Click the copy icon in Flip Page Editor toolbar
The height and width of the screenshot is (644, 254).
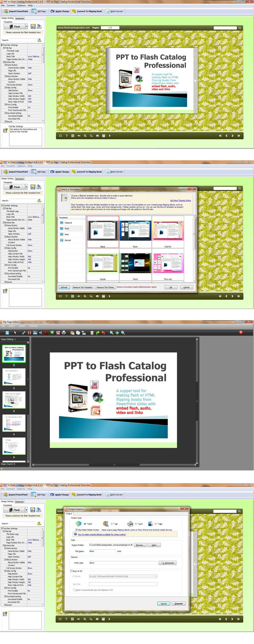pyautogui.click(x=78, y=332)
